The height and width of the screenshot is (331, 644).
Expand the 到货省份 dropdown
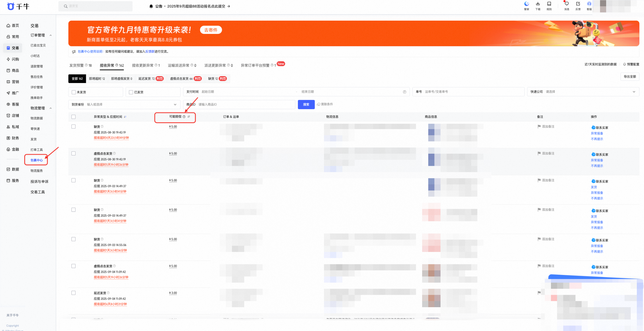124,105
